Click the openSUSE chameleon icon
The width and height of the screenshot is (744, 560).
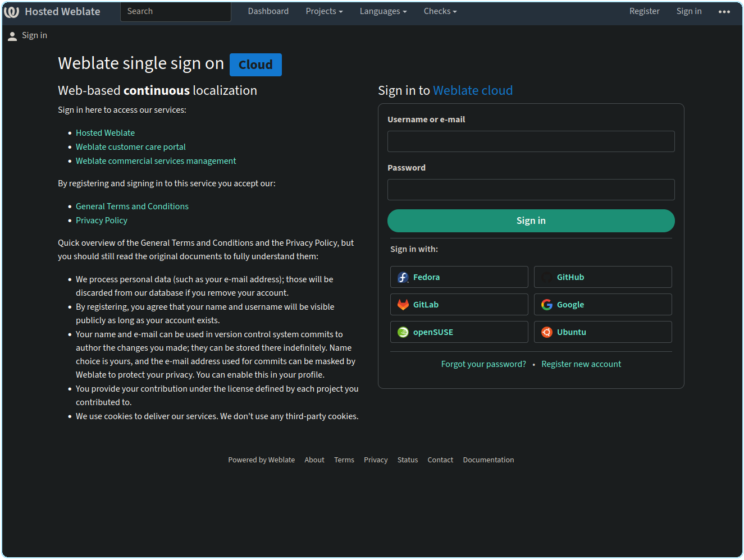click(x=403, y=332)
